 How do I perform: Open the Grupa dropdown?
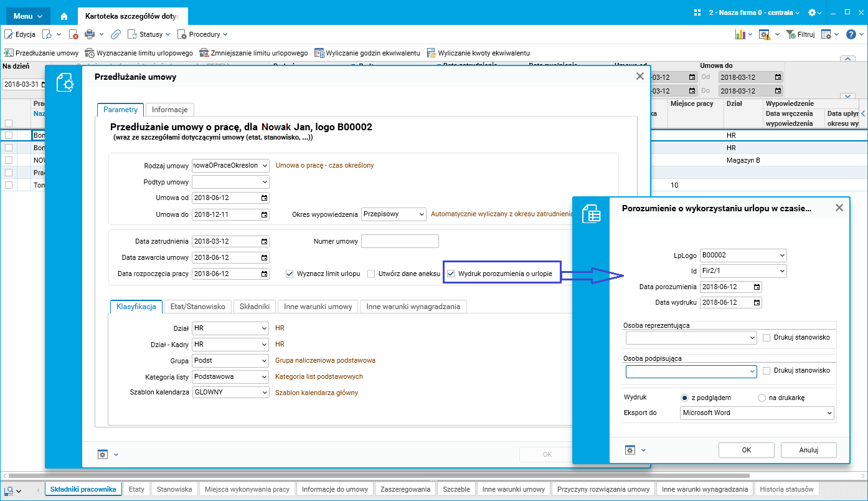point(265,360)
